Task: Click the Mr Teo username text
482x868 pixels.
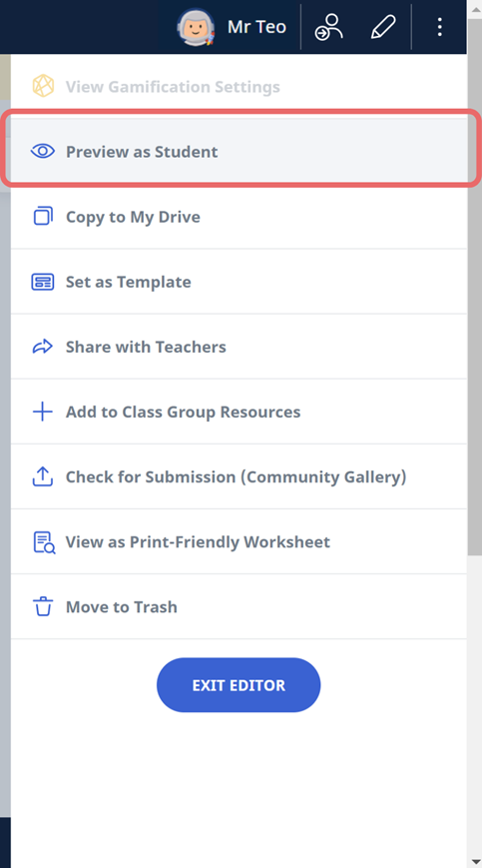Action: pyautogui.click(x=256, y=27)
